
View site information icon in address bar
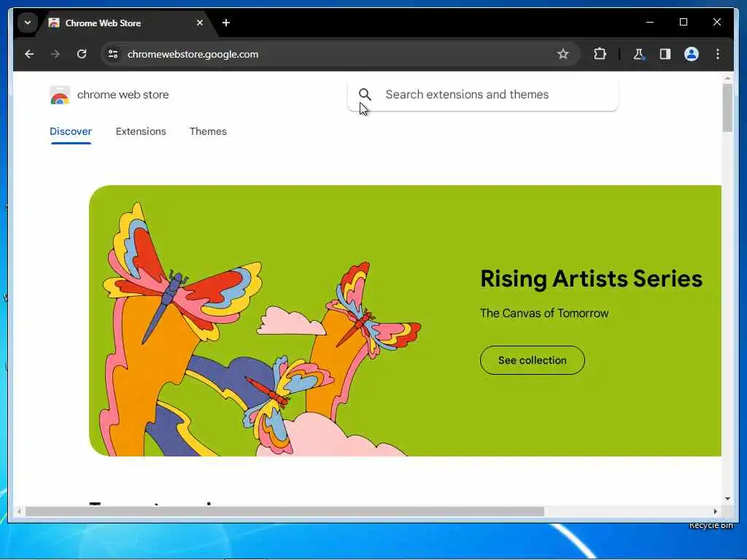[x=113, y=54]
